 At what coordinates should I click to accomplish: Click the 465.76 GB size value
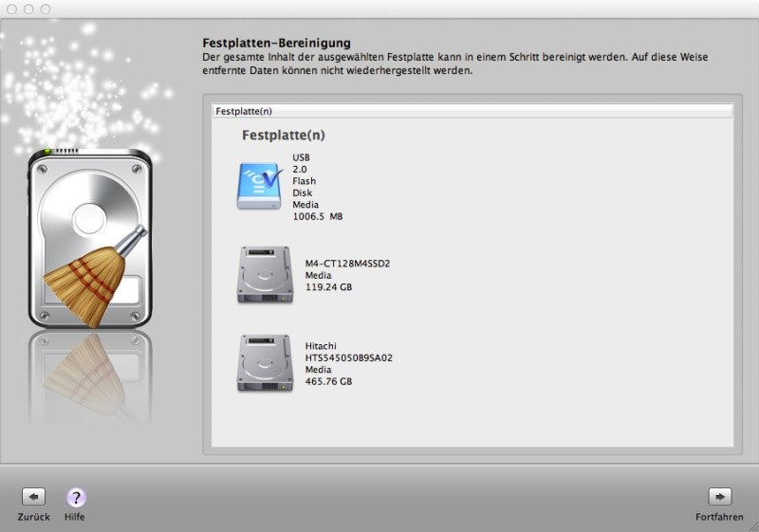(x=328, y=381)
